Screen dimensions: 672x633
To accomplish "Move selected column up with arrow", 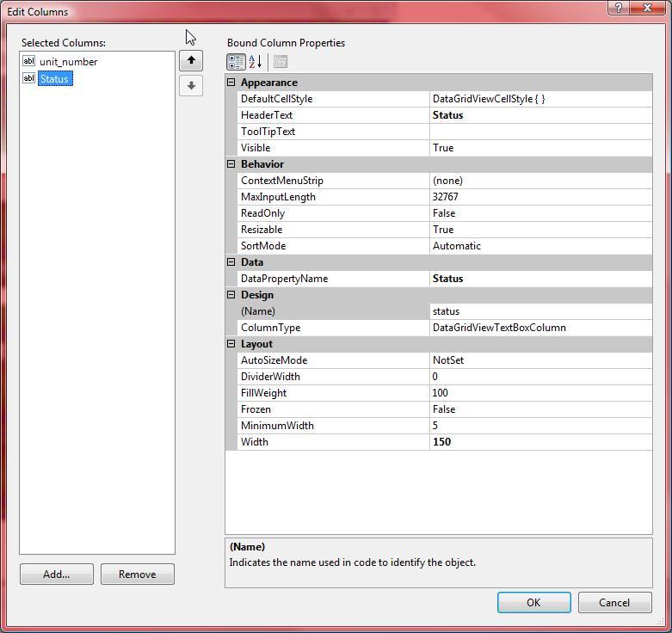I will (191, 60).
